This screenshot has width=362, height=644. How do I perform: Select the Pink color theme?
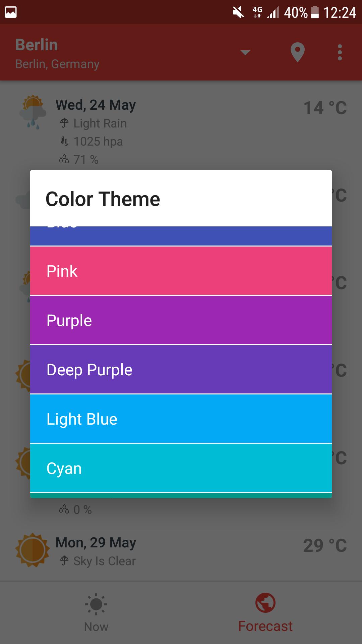(x=181, y=271)
